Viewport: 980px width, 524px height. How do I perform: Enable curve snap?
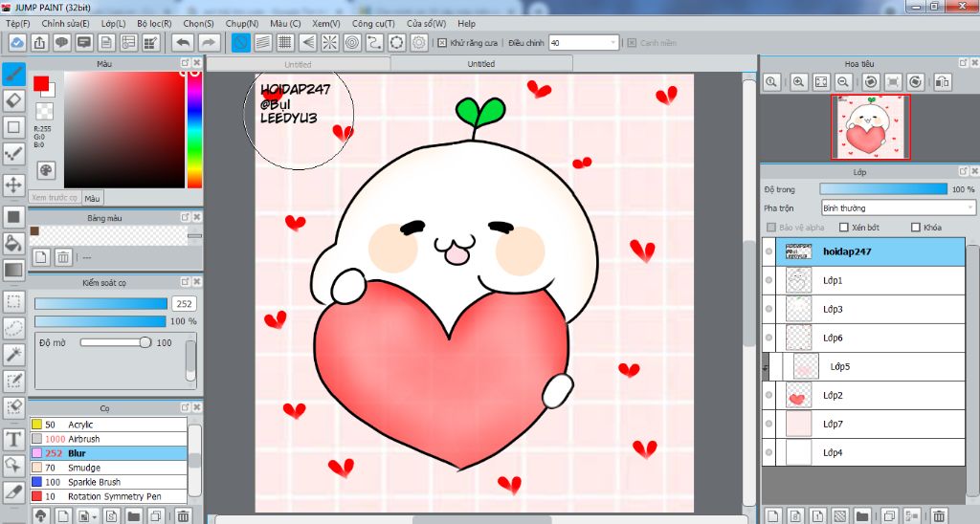pos(374,42)
